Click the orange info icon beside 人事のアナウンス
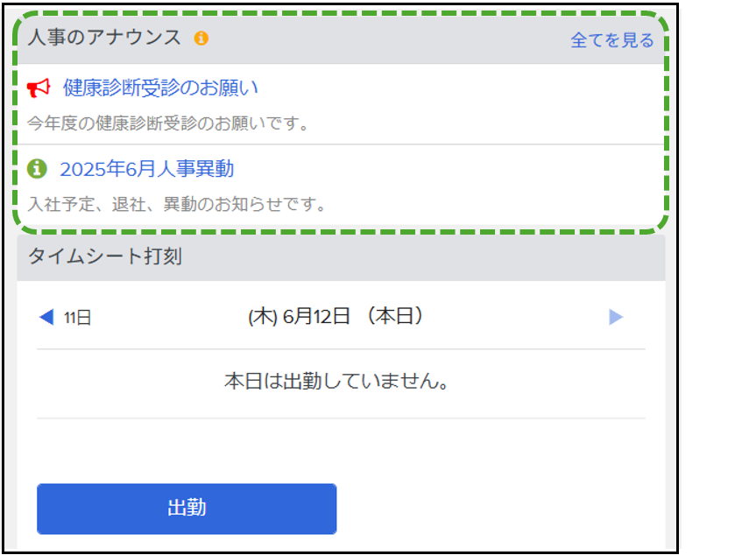This screenshot has width=756, height=555. click(201, 38)
